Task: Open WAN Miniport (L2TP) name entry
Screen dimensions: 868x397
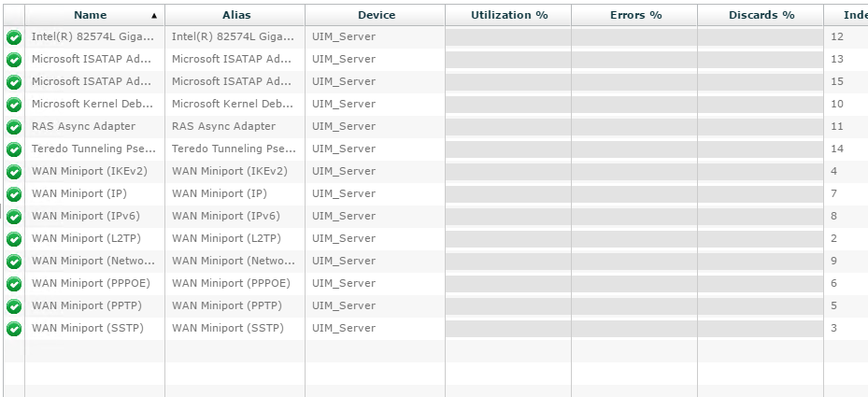Action: pyautogui.click(x=86, y=238)
